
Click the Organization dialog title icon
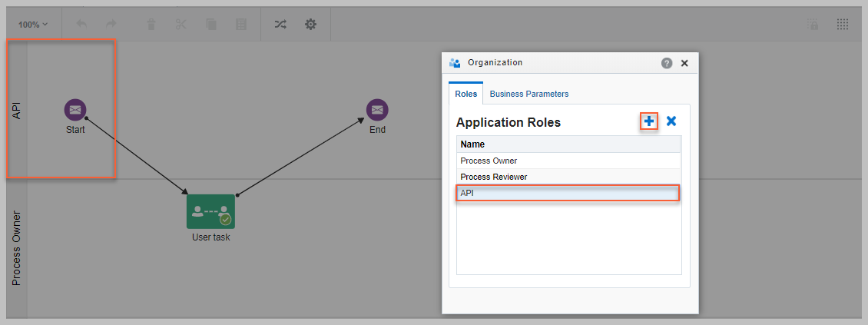pyautogui.click(x=455, y=62)
